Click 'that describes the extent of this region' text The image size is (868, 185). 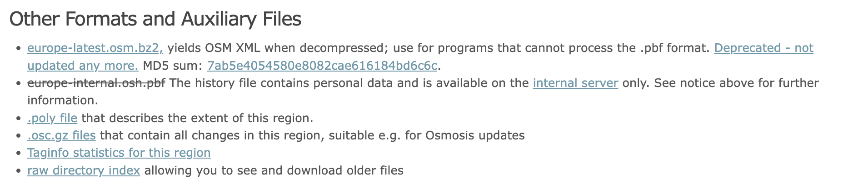tap(197, 118)
